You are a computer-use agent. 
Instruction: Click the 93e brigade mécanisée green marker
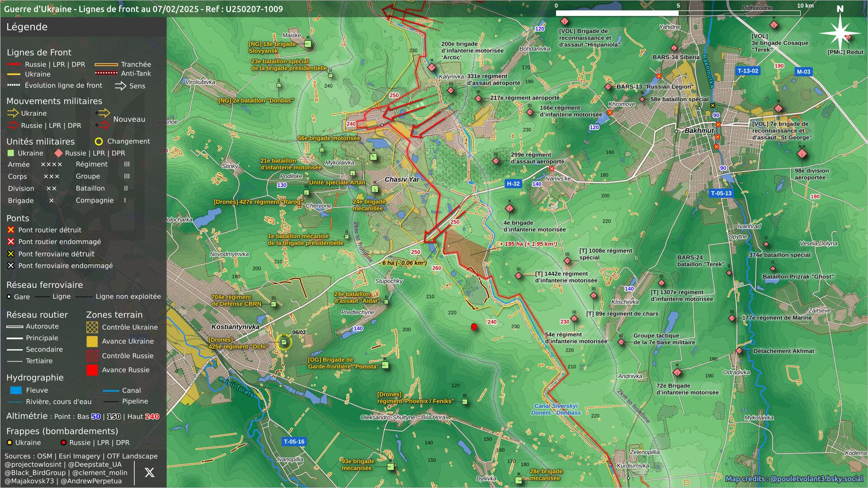(391, 467)
